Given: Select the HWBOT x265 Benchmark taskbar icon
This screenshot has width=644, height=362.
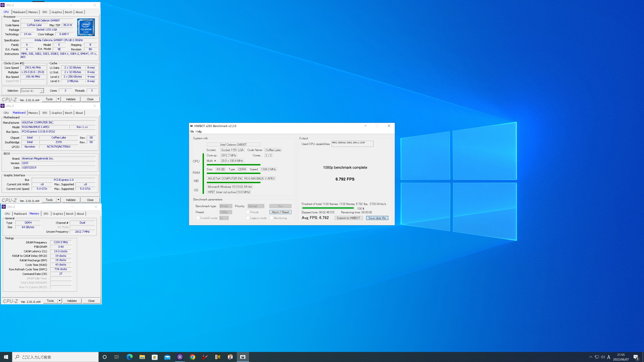Looking at the screenshot, I should click(243, 357).
